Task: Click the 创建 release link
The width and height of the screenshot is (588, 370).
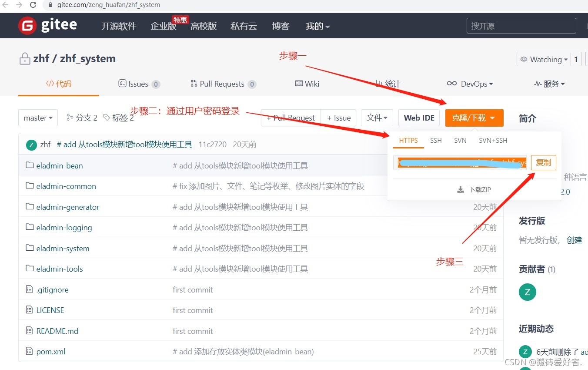Action: coord(574,240)
